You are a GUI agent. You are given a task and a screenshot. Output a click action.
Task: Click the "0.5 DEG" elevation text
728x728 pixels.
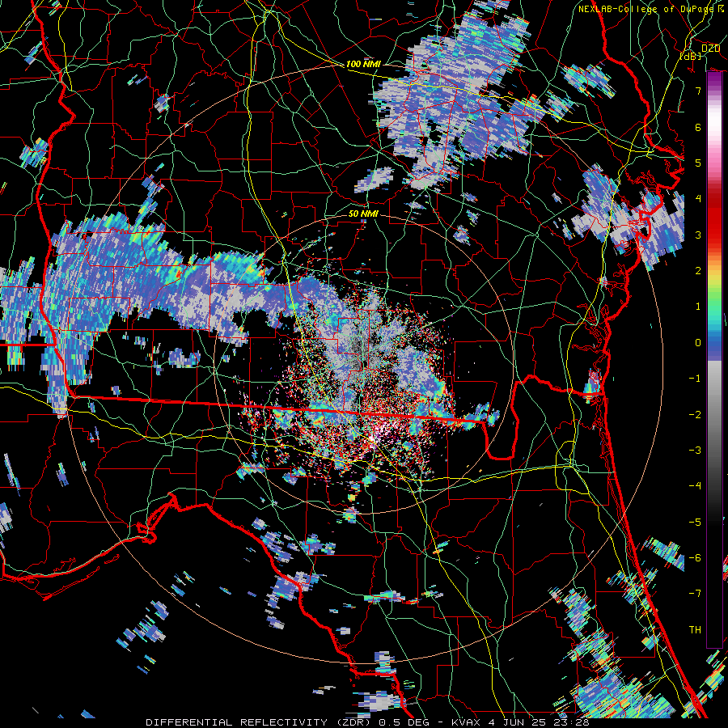coord(402,722)
